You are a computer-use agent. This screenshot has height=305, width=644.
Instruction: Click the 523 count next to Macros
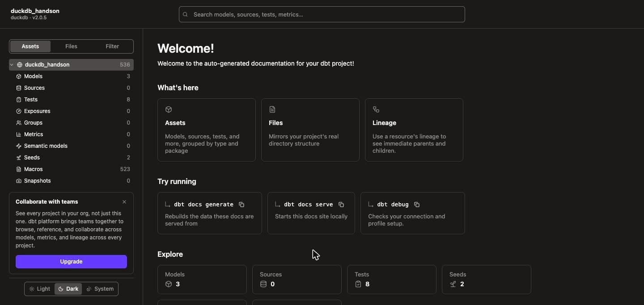point(125,169)
